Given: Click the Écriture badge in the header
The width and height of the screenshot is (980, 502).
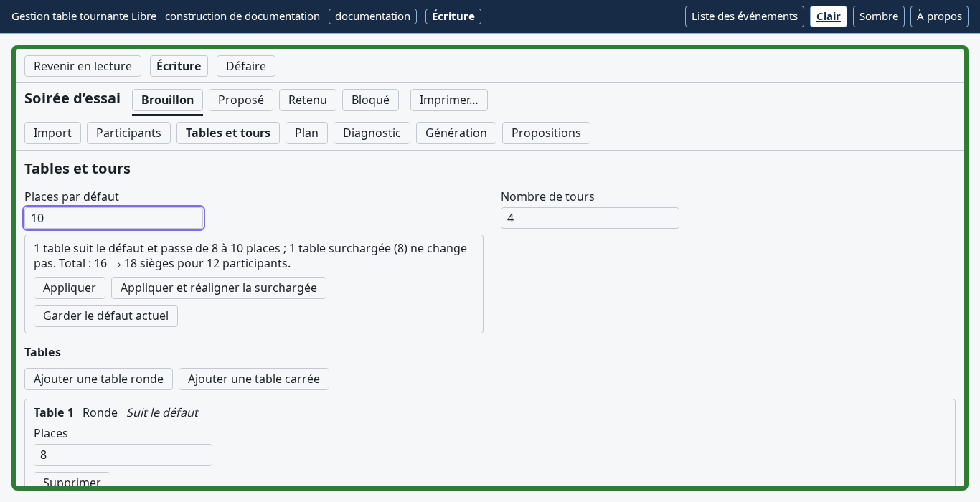Looking at the screenshot, I should tap(453, 16).
